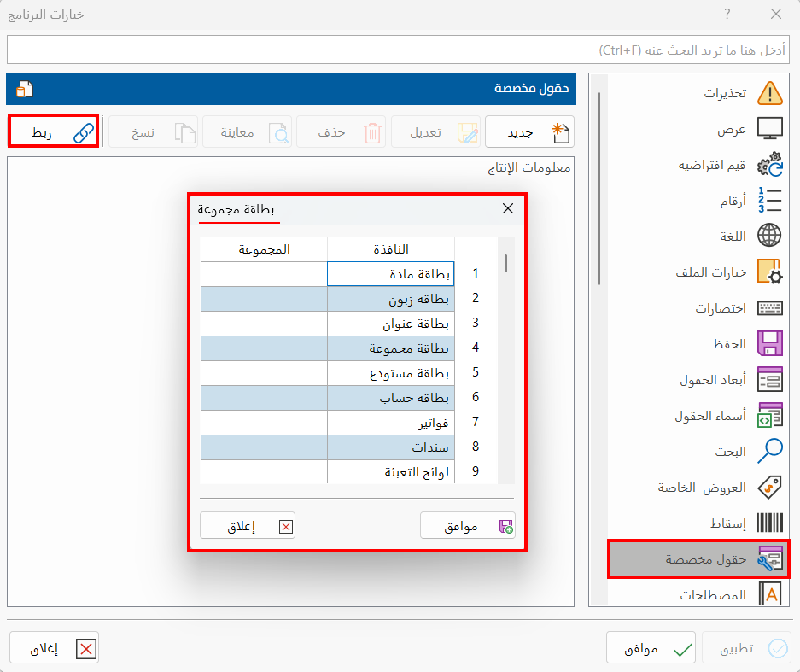The image size is (800, 672).
Task: Select the price-tag icon for العروض الخاصة
Action: coord(771,487)
